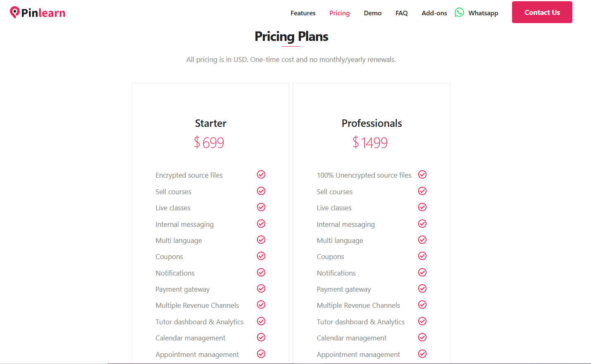Open the Features page from navigation
Image resolution: width=591 pixels, height=364 pixels.
click(x=303, y=13)
